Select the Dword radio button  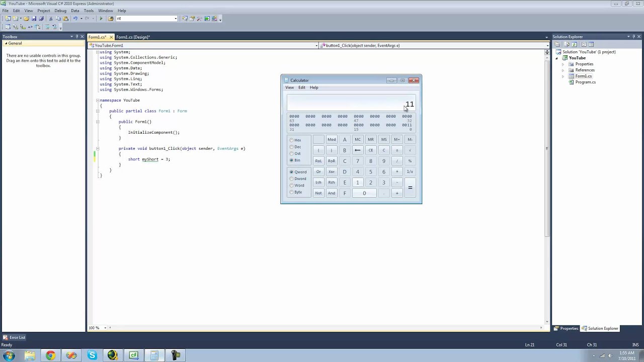(x=298, y=178)
